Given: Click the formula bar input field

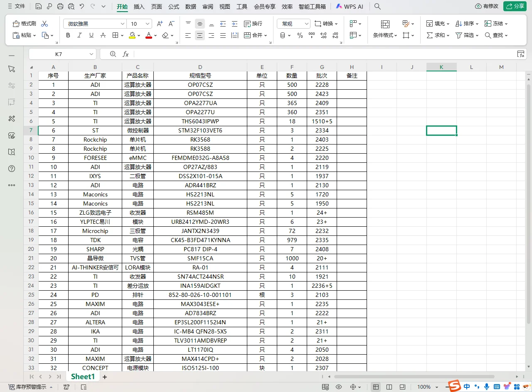Looking at the screenshot, I should coord(324,54).
